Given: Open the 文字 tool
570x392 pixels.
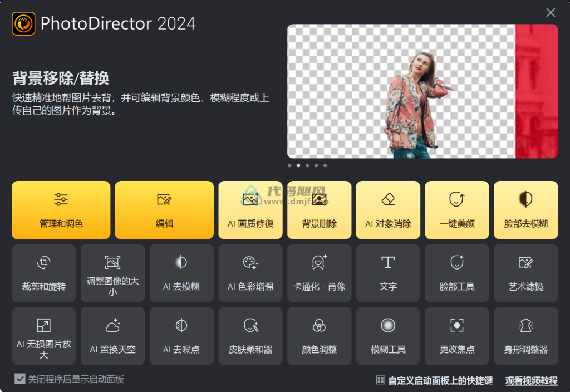Looking at the screenshot, I should [388, 273].
